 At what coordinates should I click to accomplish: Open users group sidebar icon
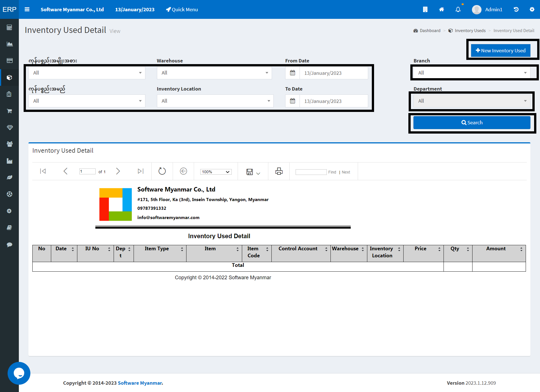point(9,144)
